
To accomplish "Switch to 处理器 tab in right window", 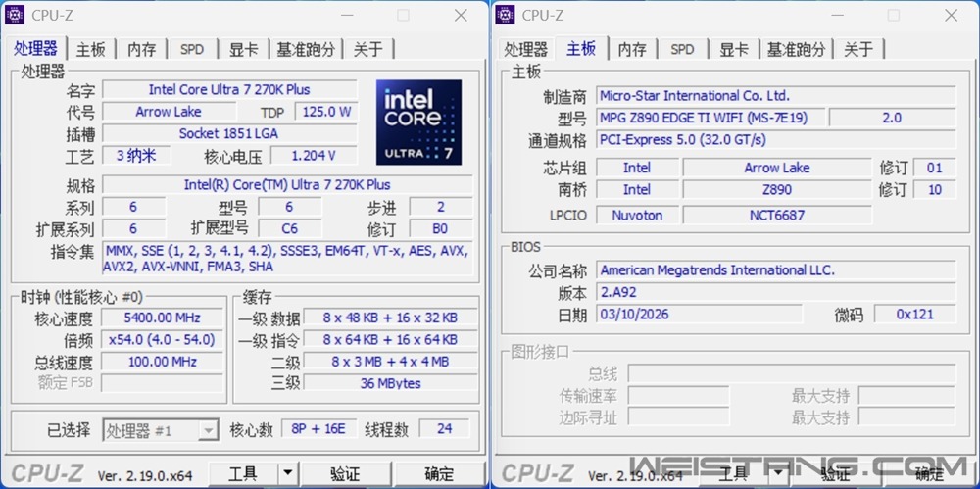I will [525, 49].
